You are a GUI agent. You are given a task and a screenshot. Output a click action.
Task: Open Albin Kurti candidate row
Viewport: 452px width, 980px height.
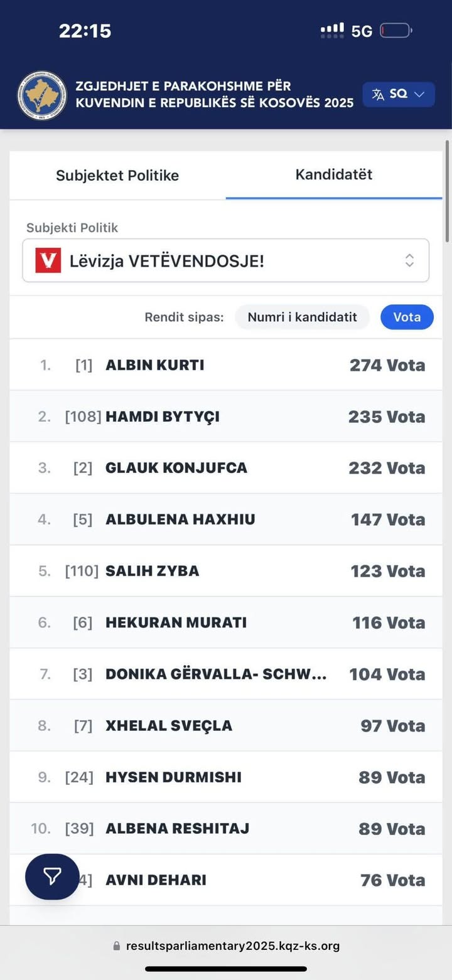coord(226,365)
